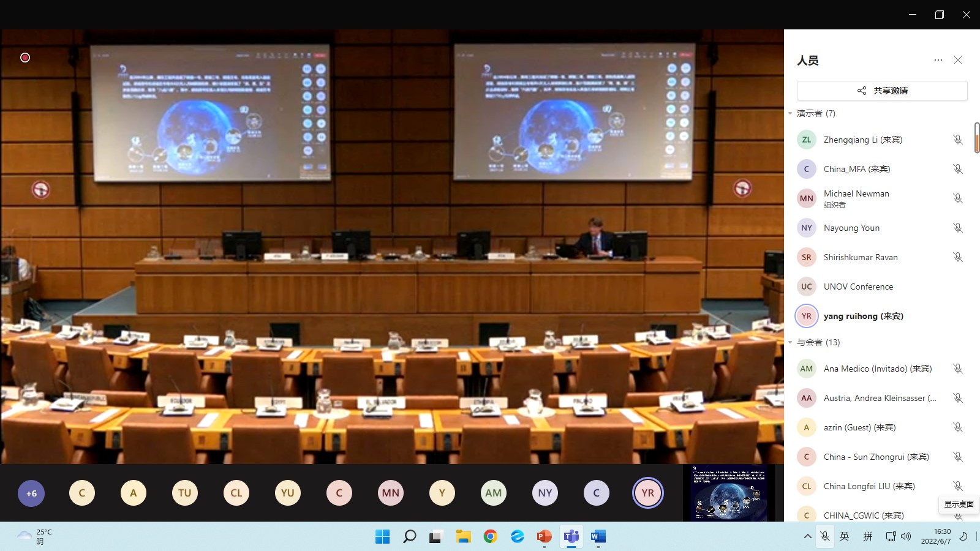Select UNOV Conference in participant list
The image size is (980, 551).
858,287
